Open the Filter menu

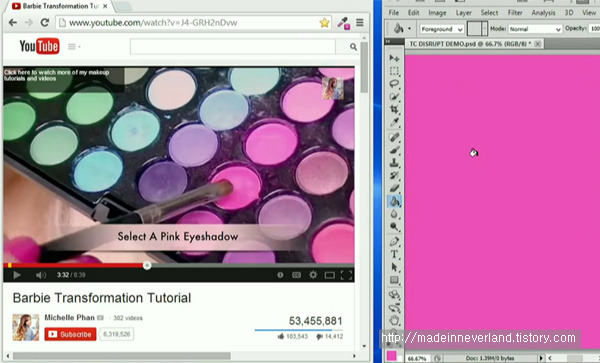point(515,13)
